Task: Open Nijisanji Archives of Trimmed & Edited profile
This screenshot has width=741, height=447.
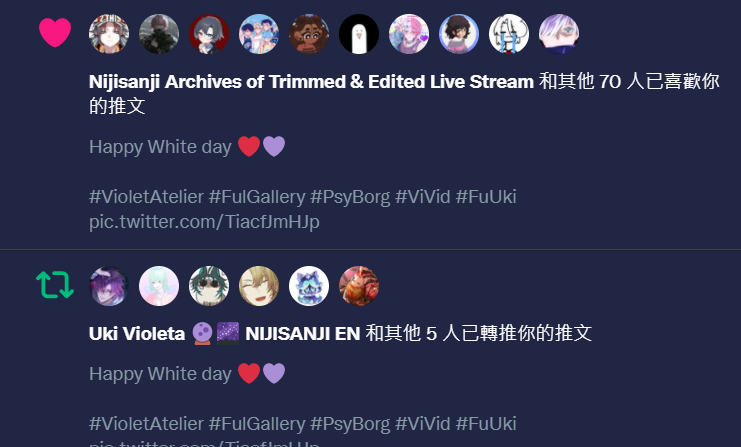Action: (311, 82)
